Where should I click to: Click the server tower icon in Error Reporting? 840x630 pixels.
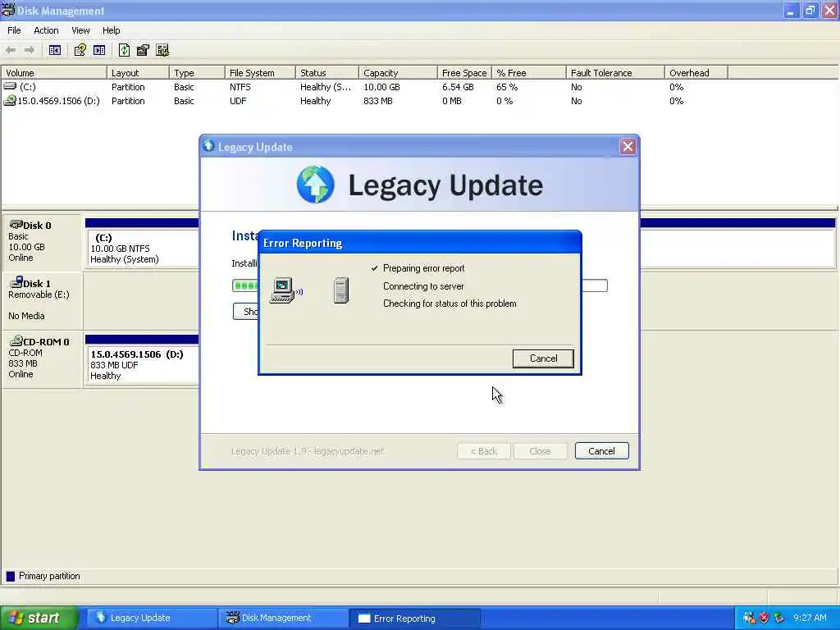(x=341, y=290)
